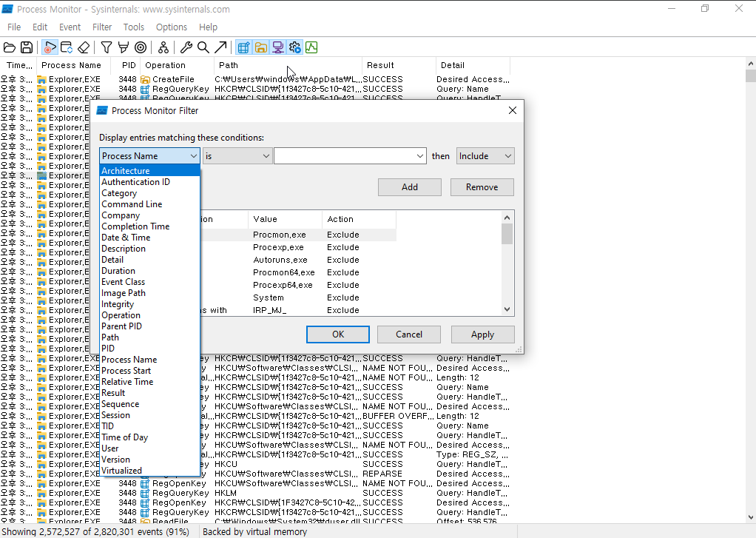Open the Filter funnel toolbar icon
This screenshot has height=538, width=756.
pos(107,47)
